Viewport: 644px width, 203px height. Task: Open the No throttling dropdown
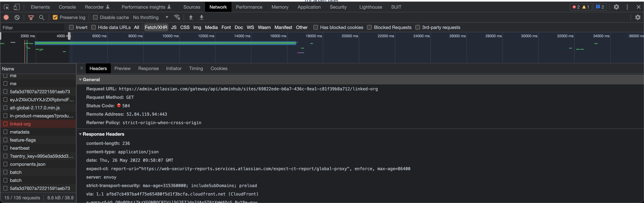click(x=151, y=17)
